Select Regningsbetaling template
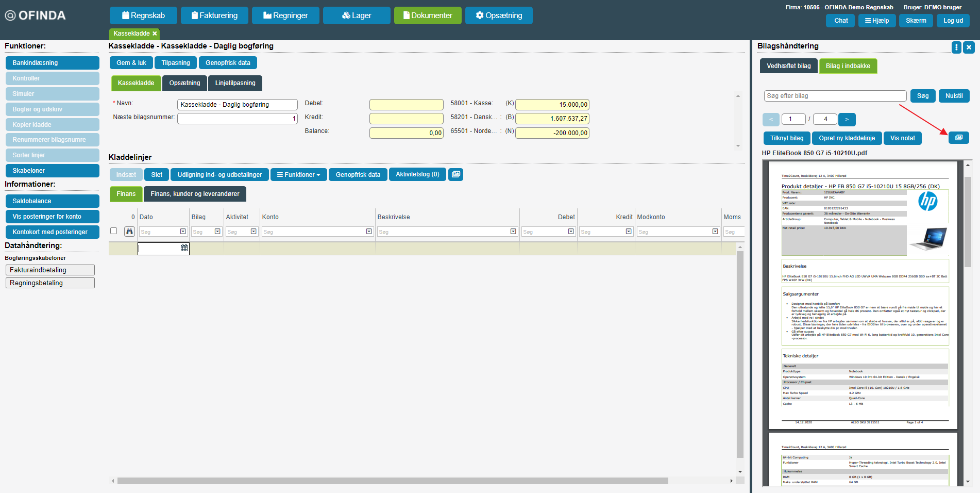This screenshot has width=980, height=493. click(50, 283)
